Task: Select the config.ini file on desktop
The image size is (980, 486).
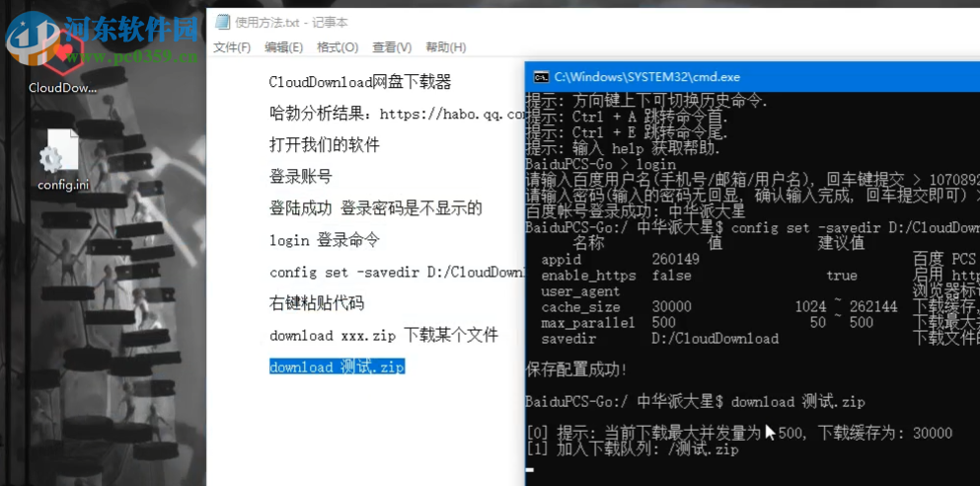Action: coord(62,159)
